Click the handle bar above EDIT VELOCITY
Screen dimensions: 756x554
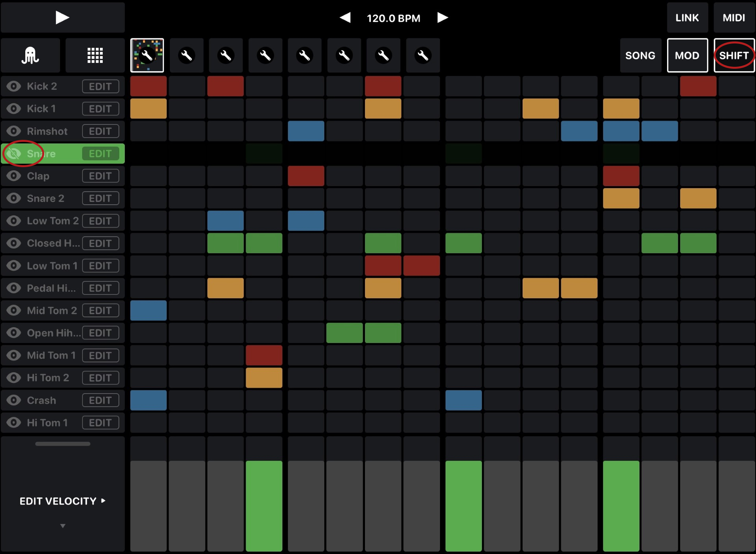62,444
